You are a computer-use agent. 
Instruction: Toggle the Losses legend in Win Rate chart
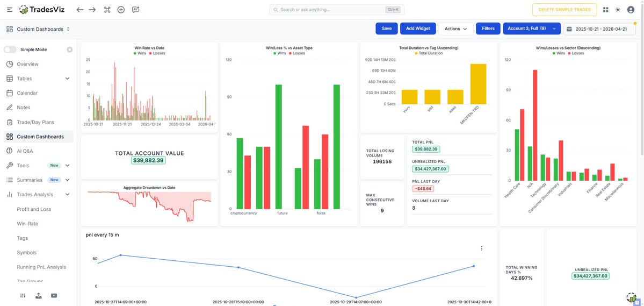point(157,53)
